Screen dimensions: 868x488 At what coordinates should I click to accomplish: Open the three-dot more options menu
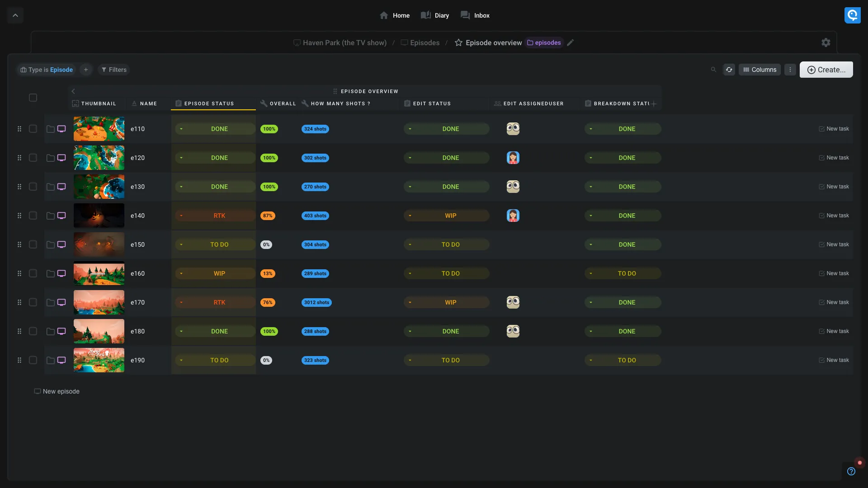[790, 70]
